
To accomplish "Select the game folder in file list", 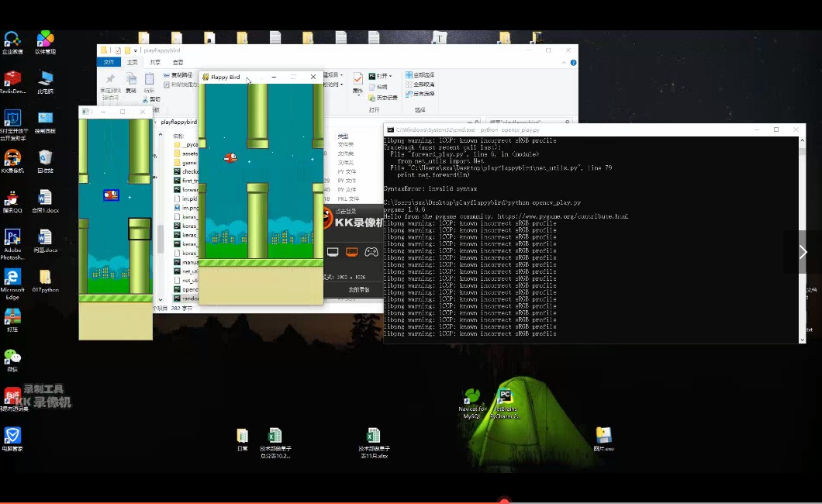I will click(x=185, y=162).
